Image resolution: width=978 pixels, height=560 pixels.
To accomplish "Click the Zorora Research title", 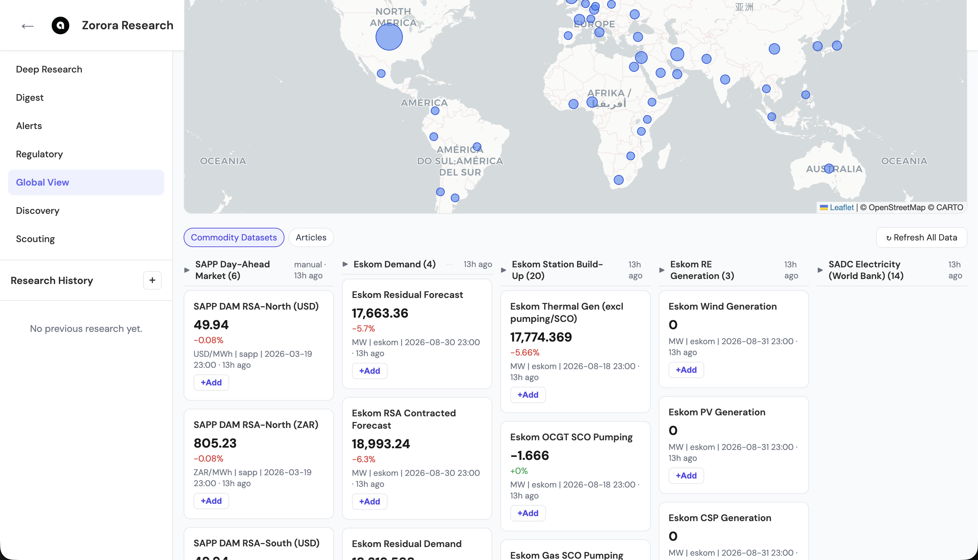I will (x=128, y=25).
